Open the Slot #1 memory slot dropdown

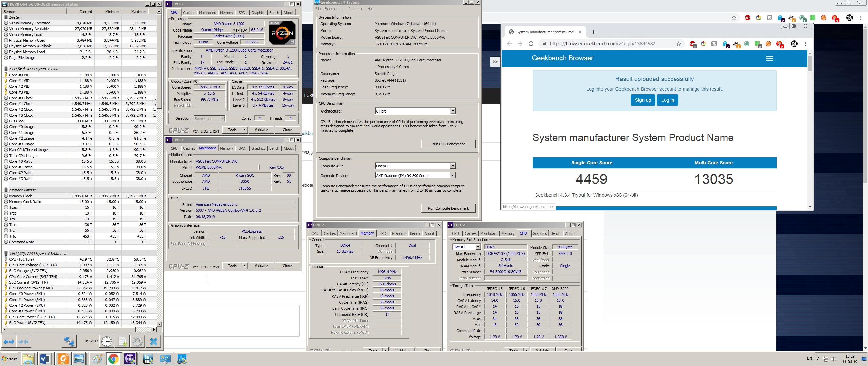(478, 247)
